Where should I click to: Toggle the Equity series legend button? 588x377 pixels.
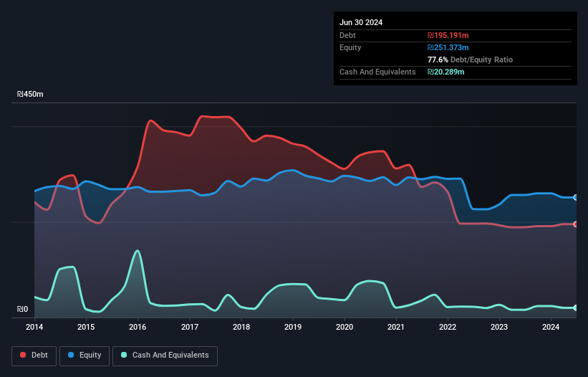(x=85, y=355)
